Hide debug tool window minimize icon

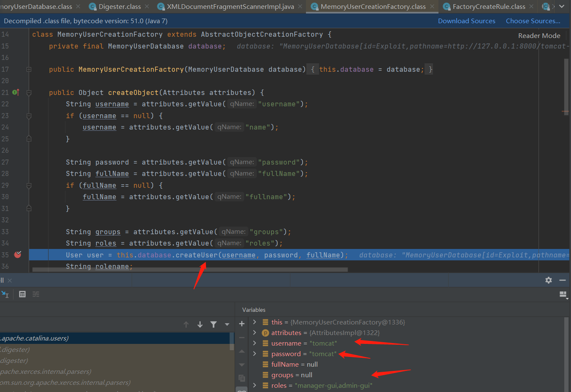562,280
